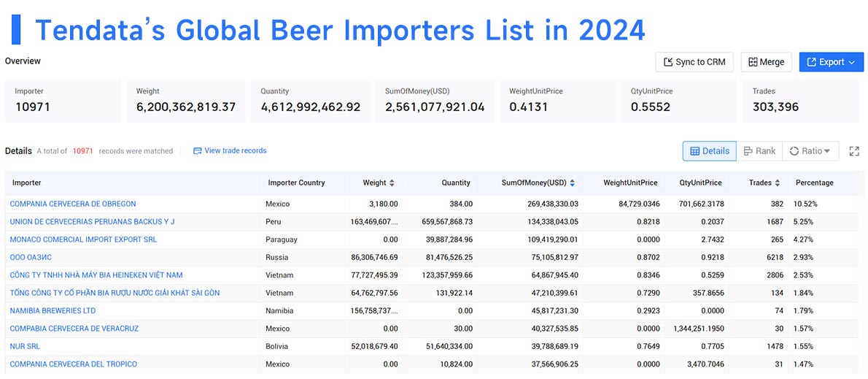Open UNION DE CERVECERIAS PERUANAS BACKUS Y J

point(92,222)
